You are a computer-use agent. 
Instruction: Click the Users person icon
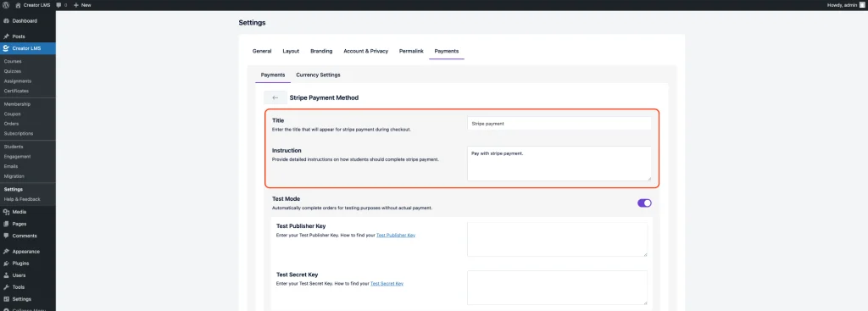coord(6,275)
